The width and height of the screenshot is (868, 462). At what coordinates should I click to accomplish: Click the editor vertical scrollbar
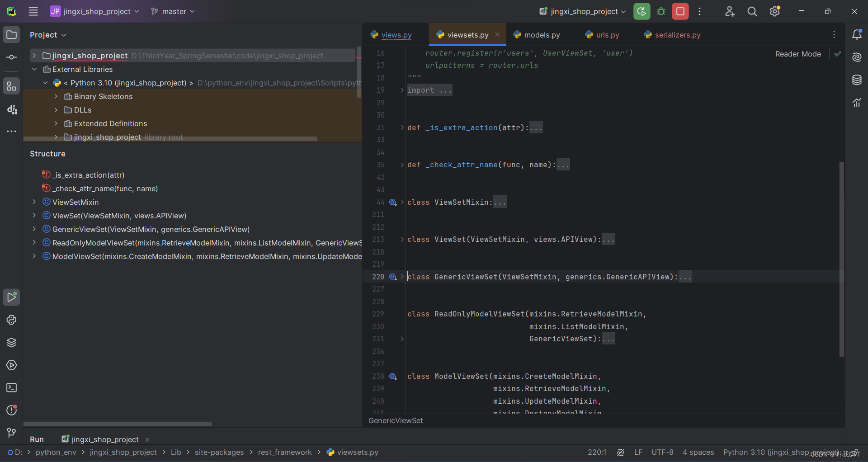[842, 259]
